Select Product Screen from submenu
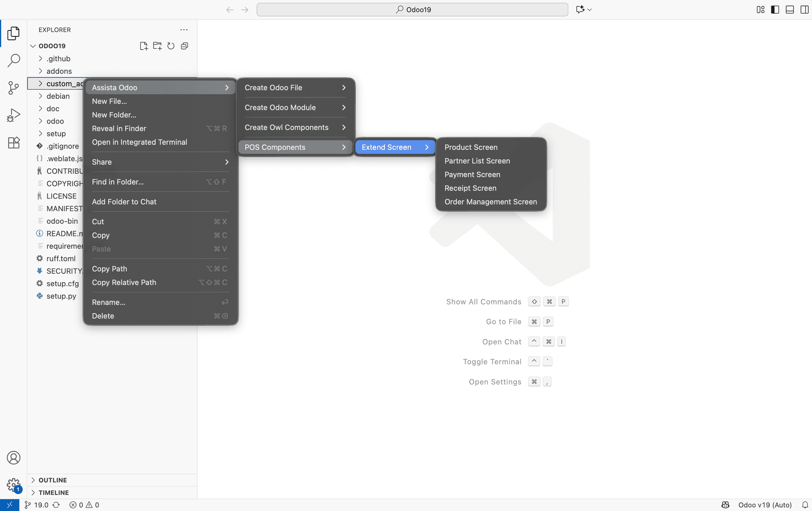 [471, 147]
